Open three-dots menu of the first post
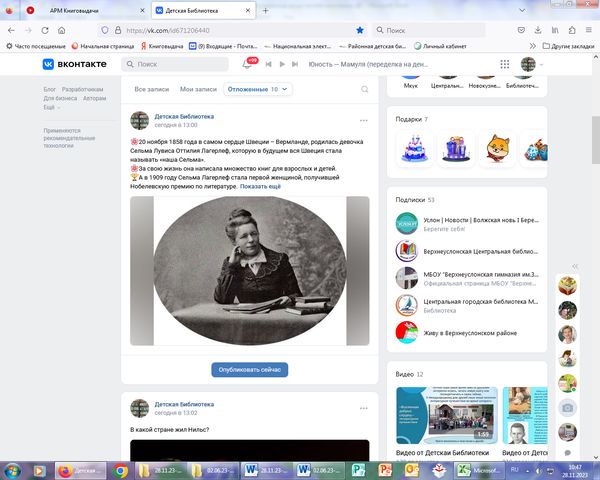The image size is (600, 480). click(363, 121)
